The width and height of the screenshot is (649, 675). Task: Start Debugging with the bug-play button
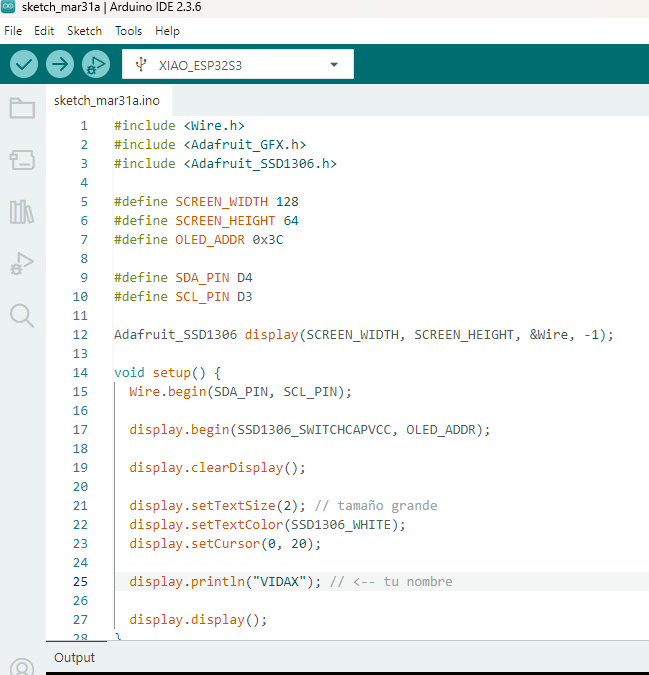tap(96, 64)
